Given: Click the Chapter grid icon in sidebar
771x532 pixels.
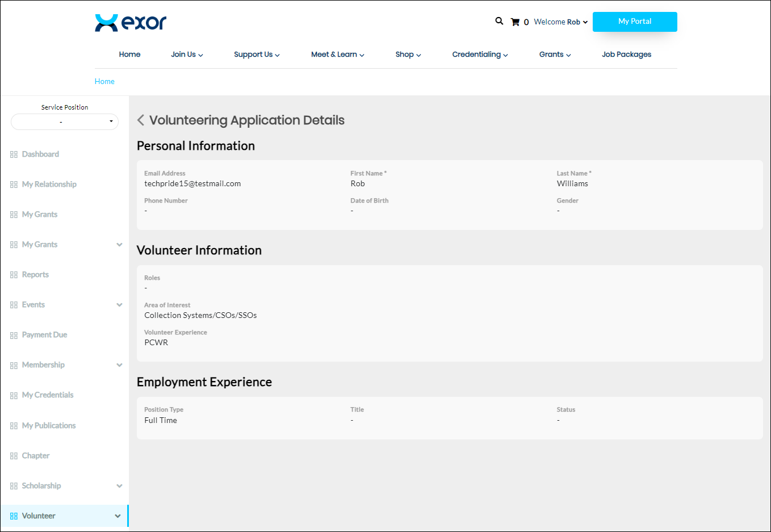Looking at the screenshot, I should (14, 456).
